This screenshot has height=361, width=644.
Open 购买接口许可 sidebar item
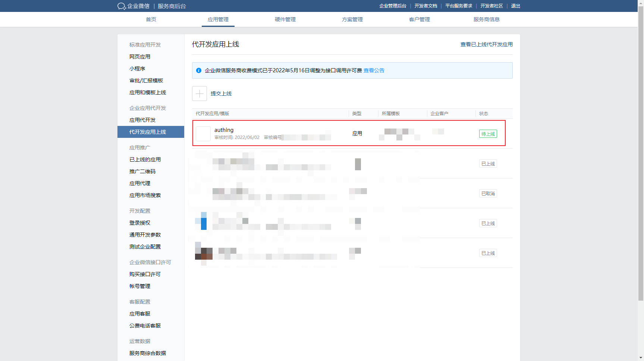pyautogui.click(x=145, y=274)
